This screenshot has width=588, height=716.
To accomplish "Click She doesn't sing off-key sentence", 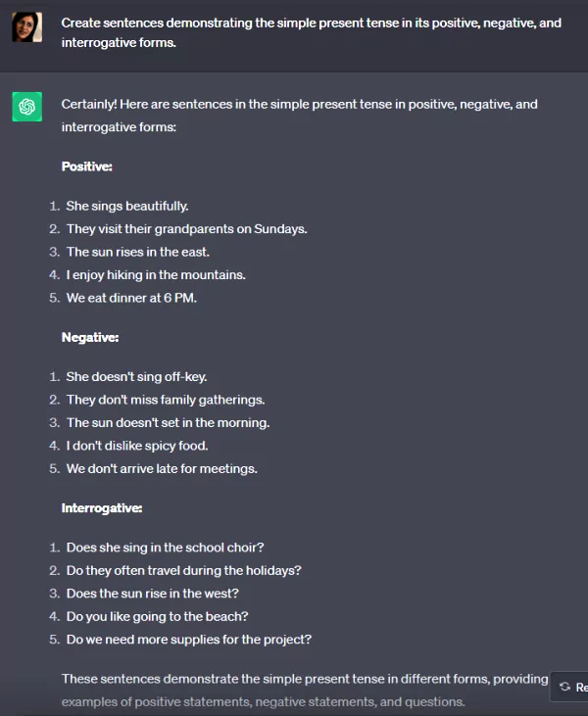I will 136,377.
